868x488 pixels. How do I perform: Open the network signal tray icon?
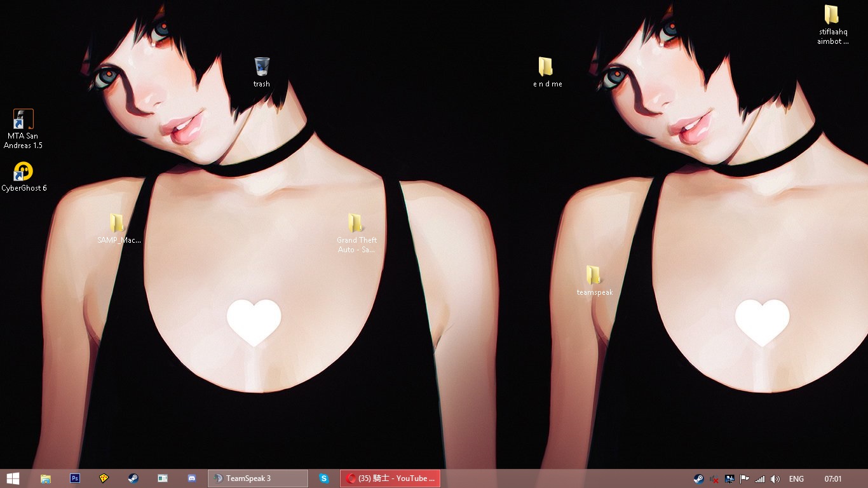(760, 479)
